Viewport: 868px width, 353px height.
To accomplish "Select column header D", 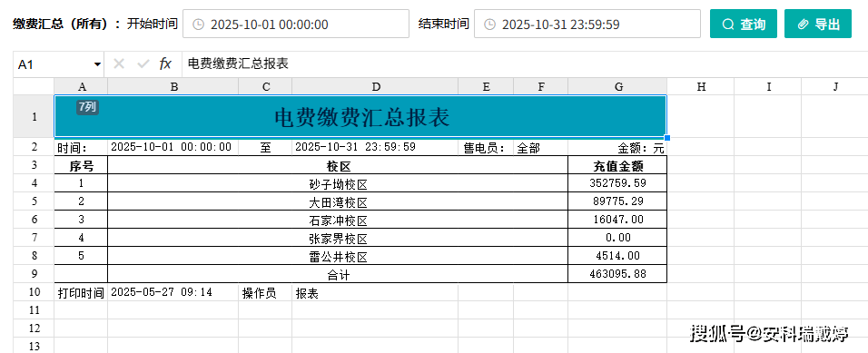I will [375, 86].
